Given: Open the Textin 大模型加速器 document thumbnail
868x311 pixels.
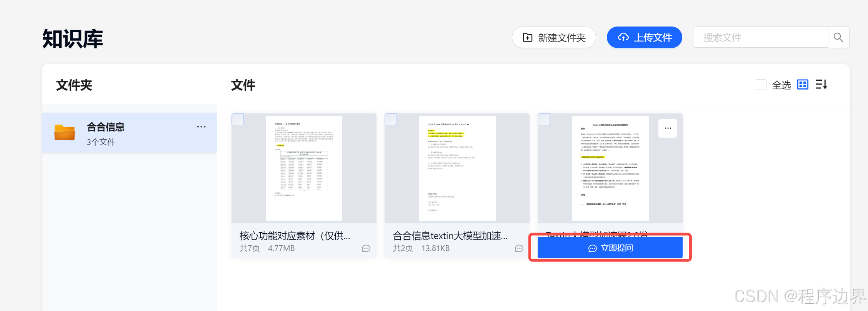Looking at the screenshot, I should point(610,168).
